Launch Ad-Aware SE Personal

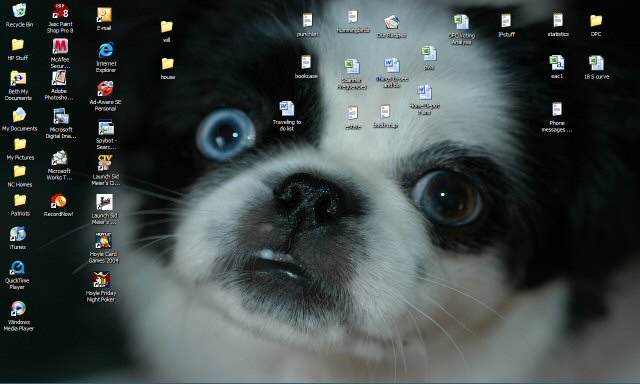105,89
